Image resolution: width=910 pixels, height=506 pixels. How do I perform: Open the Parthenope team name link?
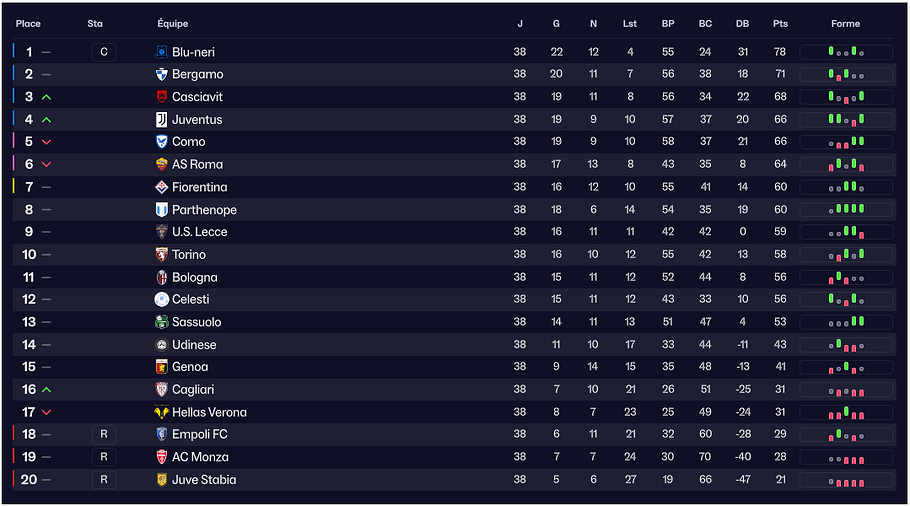(204, 210)
